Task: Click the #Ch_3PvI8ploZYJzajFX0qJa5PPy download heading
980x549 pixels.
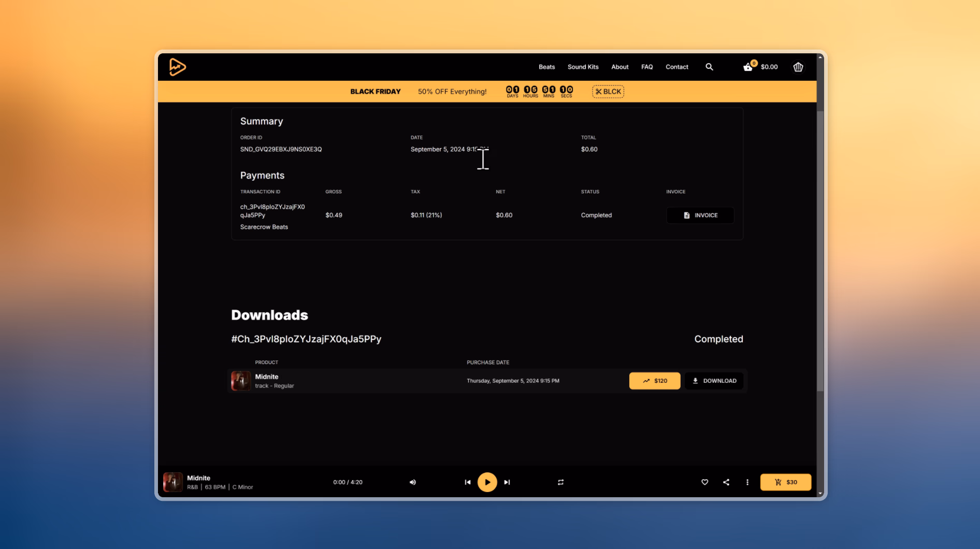Action: coord(306,339)
